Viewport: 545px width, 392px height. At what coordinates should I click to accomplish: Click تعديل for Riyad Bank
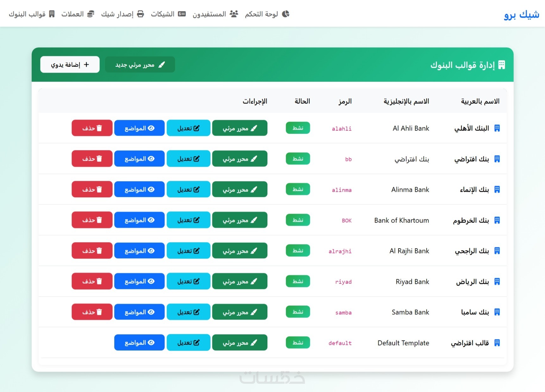[189, 281]
